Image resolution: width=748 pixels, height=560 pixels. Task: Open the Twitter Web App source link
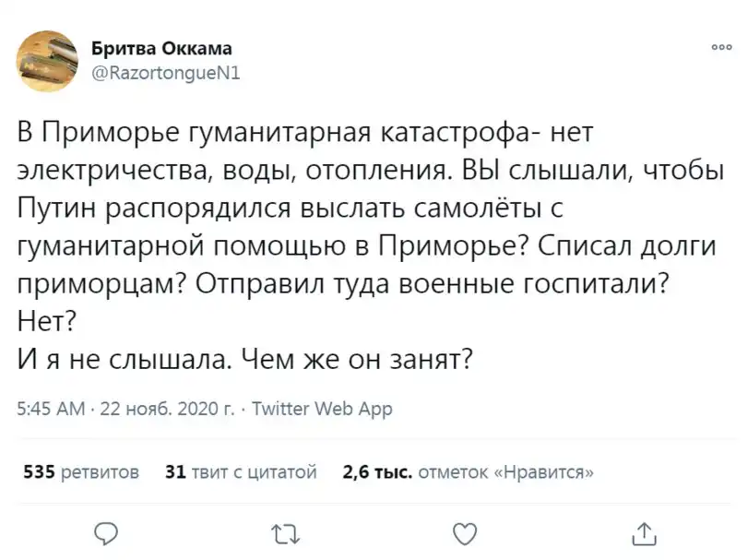[x=322, y=409]
